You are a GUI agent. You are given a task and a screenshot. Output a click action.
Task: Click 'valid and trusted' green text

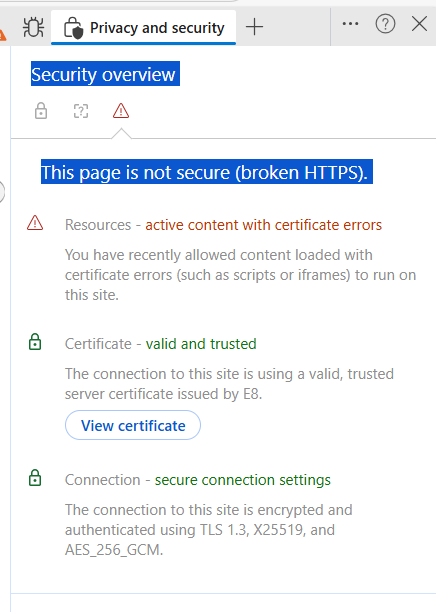[x=201, y=344]
